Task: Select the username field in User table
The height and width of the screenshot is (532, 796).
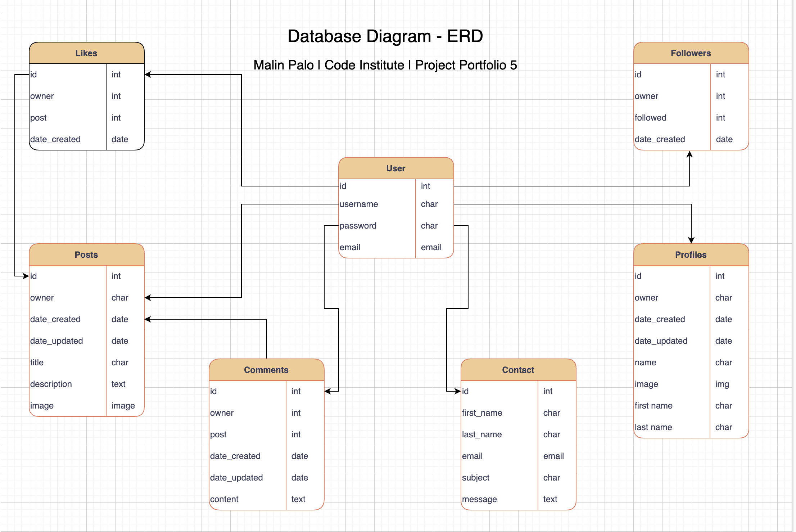Action: (359, 204)
